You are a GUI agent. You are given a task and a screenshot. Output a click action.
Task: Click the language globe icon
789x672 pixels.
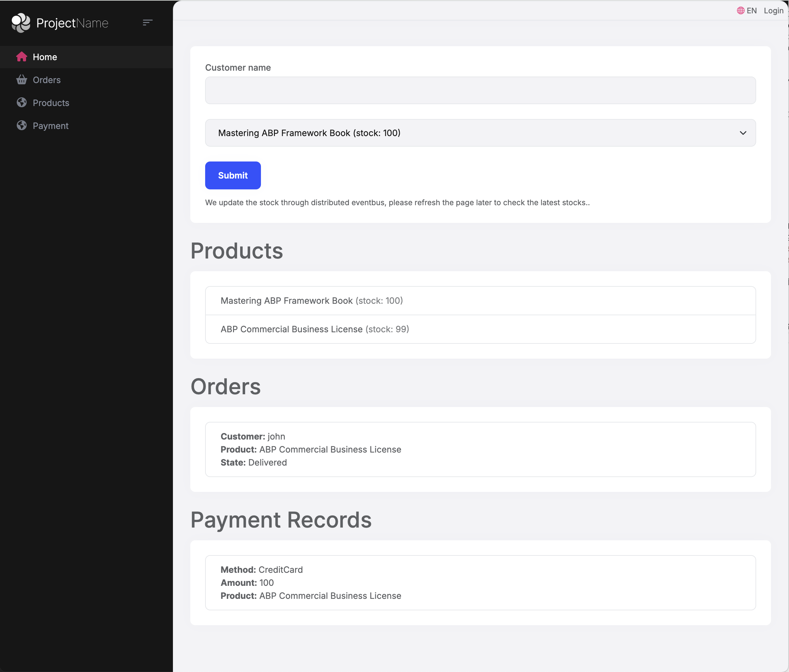tap(740, 11)
